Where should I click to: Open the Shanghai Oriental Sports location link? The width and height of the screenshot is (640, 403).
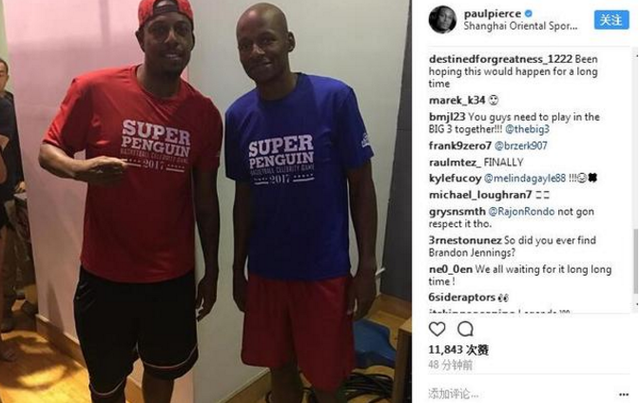click(x=520, y=26)
